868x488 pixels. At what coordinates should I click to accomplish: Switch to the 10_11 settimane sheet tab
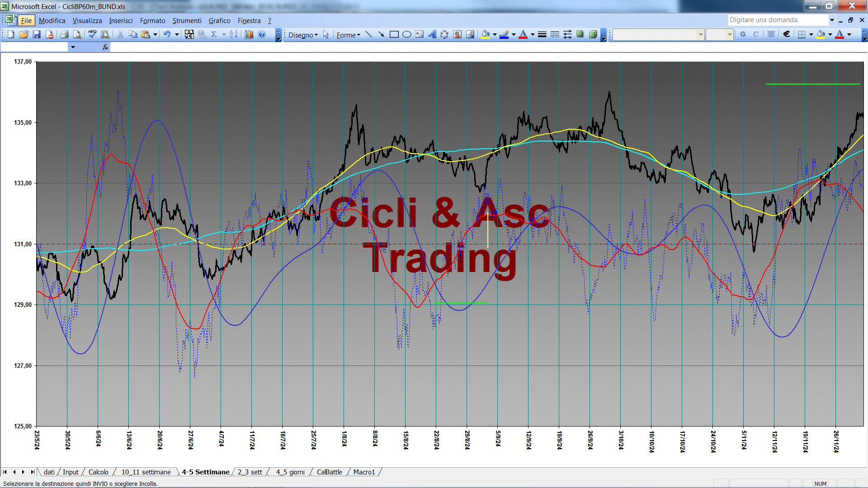point(146,472)
